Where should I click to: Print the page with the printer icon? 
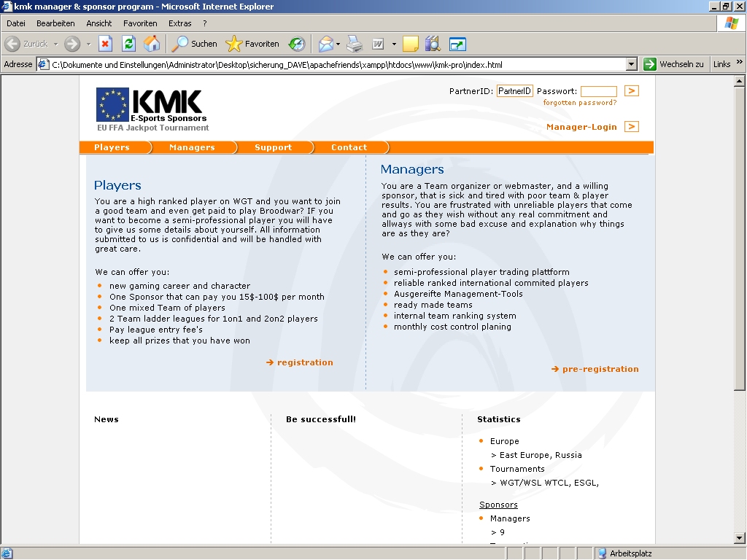pyautogui.click(x=355, y=44)
